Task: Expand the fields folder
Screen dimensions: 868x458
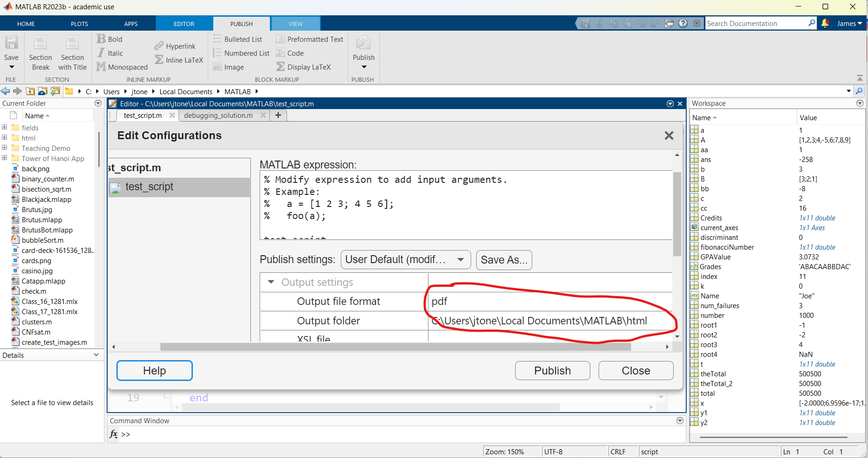Action: (x=4, y=127)
